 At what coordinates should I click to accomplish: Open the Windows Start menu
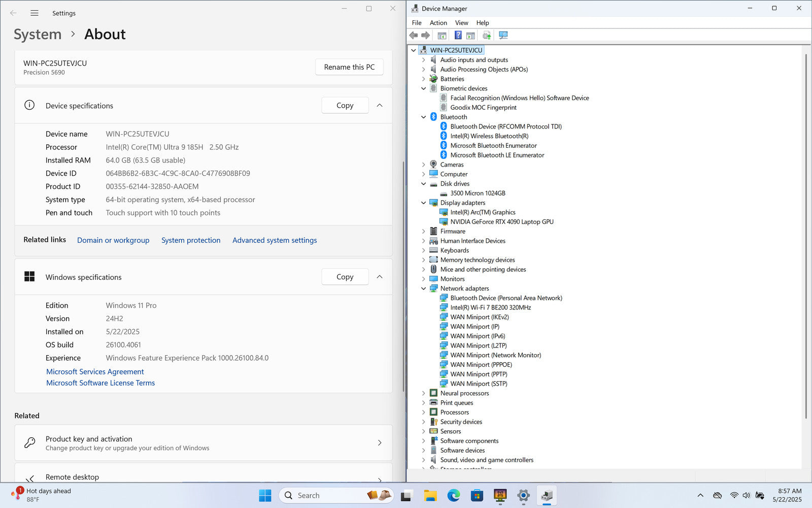(x=265, y=495)
